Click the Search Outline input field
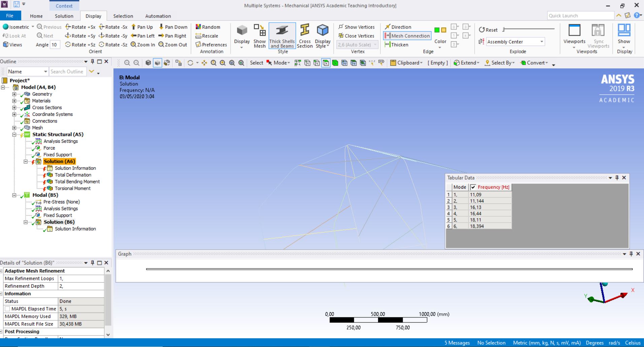This screenshot has height=347, width=644. tap(67, 71)
